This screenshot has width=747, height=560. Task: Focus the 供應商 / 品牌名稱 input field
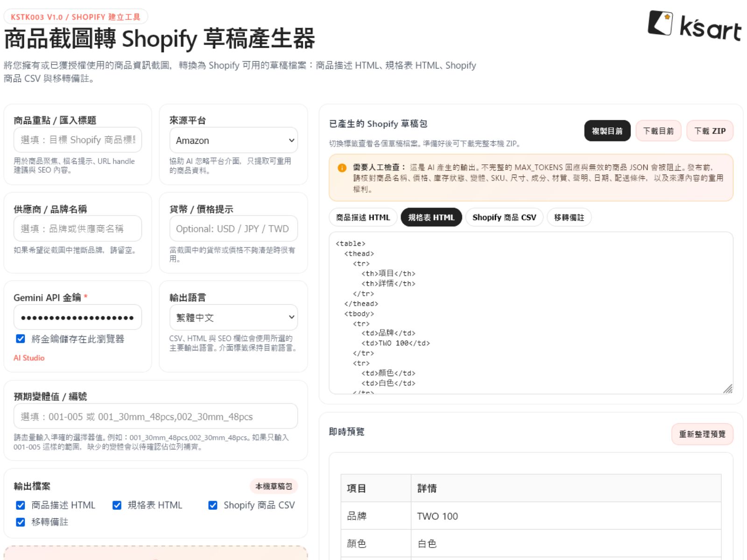pyautogui.click(x=78, y=229)
